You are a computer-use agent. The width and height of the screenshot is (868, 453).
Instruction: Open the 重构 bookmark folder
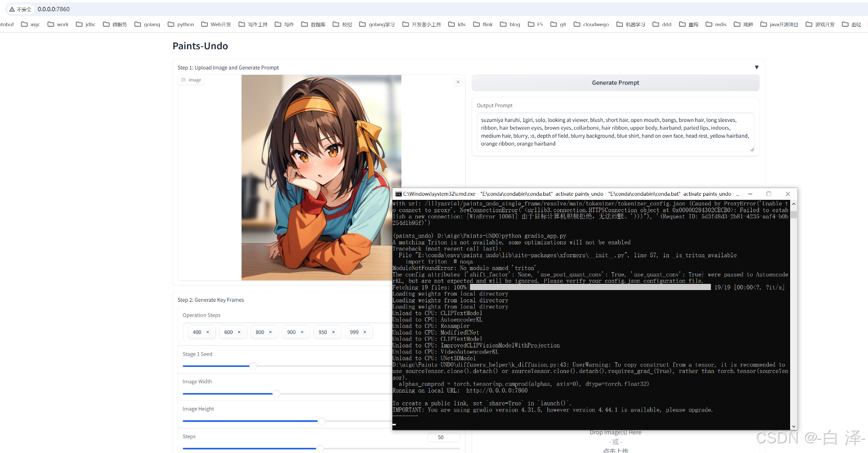[x=689, y=24]
